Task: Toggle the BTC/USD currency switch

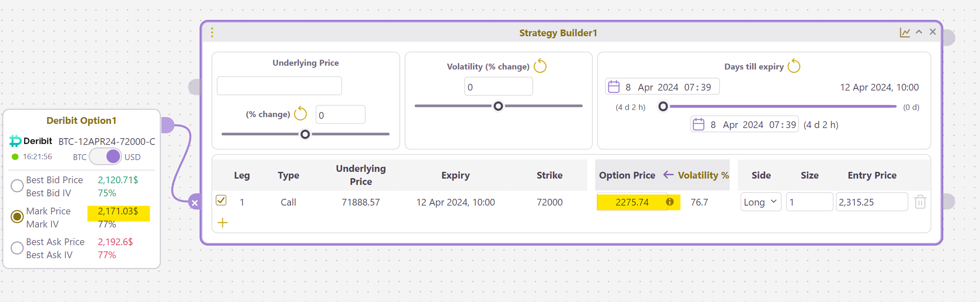Action: 105,157
